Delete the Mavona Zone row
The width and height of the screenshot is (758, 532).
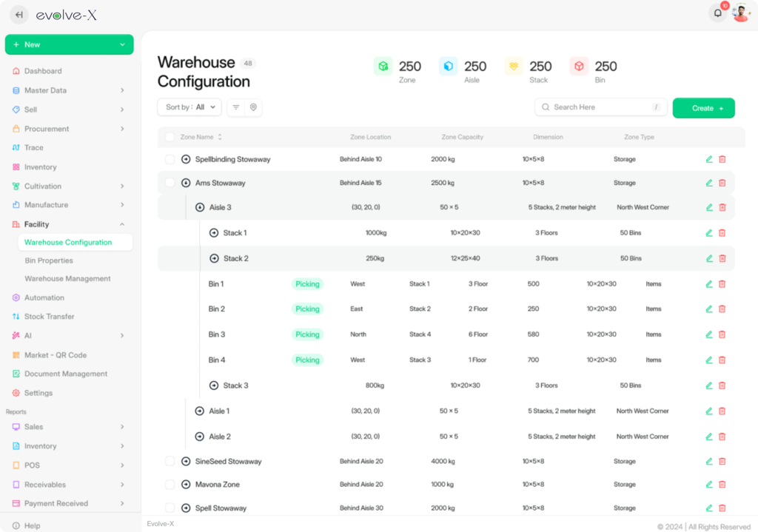pos(722,485)
